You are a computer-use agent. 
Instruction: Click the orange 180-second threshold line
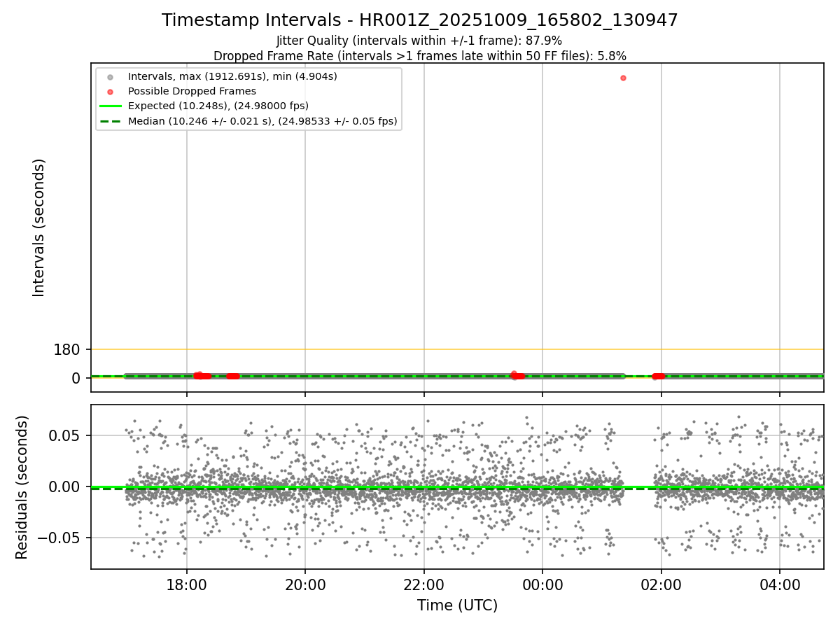coord(457,349)
